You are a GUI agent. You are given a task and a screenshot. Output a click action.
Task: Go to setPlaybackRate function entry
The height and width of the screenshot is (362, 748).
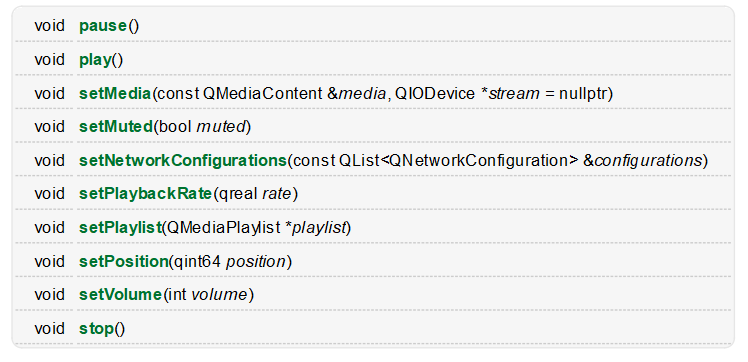coord(145,194)
